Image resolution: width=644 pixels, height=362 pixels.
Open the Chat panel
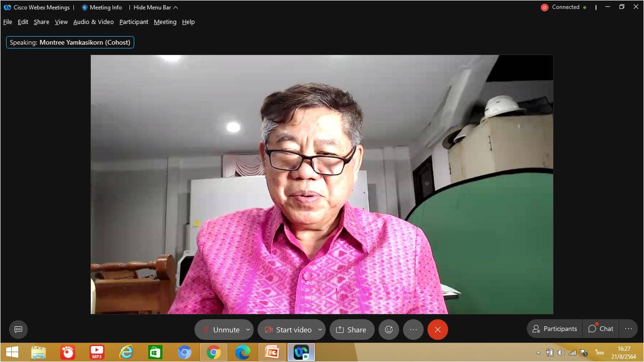[x=601, y=329]
